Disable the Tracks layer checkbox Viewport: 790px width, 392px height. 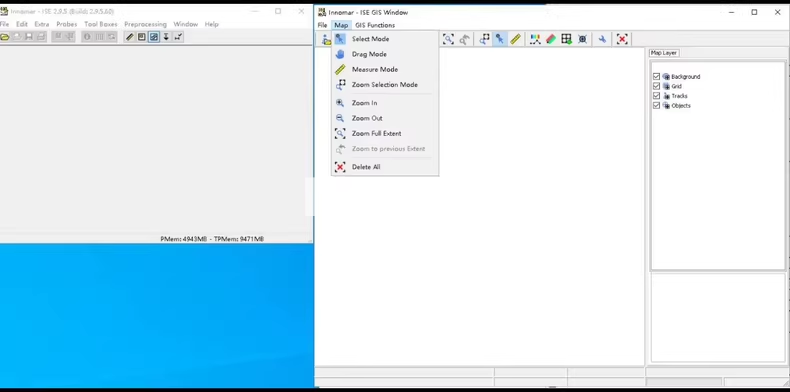[x=656, y=96]
